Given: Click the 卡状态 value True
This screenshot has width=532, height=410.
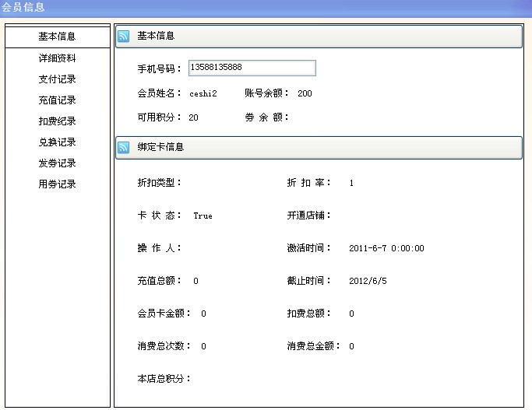Looking at the screenshot, I should pos(203,216).
